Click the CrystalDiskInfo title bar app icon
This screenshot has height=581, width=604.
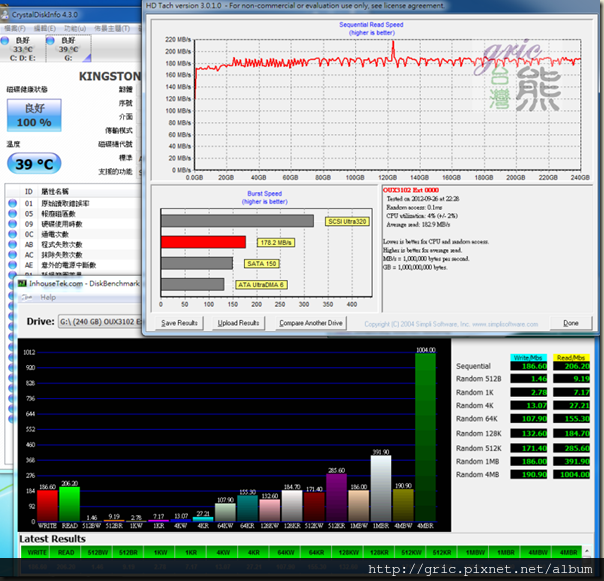(5, 15)
